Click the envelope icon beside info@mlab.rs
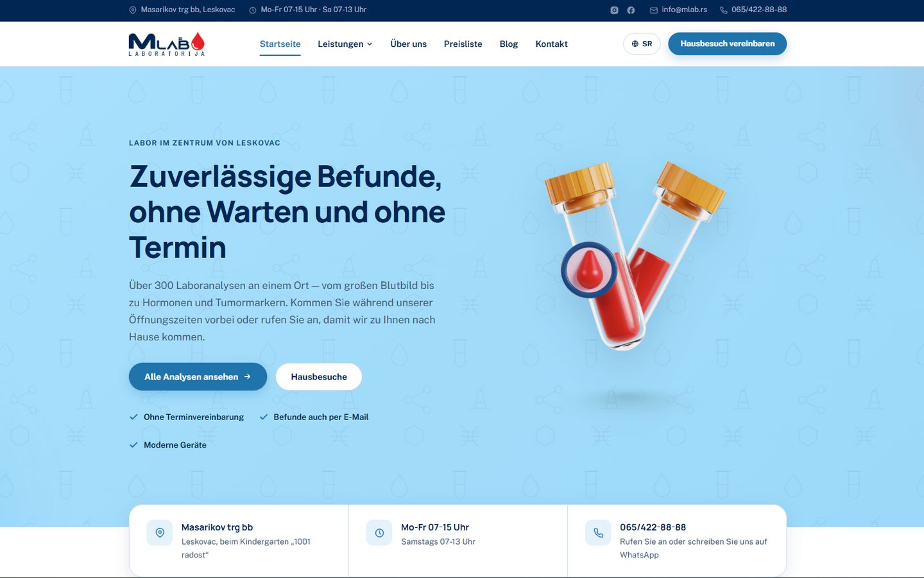Image resolution: width=924 pixels, height=578 pixels. (x=654, y=10)
